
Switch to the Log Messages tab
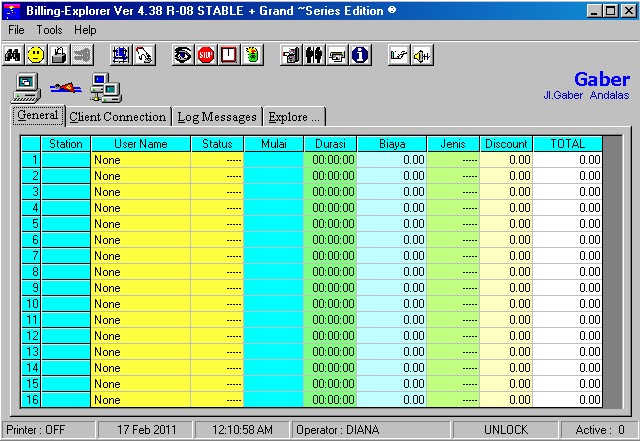coord(217,117)
